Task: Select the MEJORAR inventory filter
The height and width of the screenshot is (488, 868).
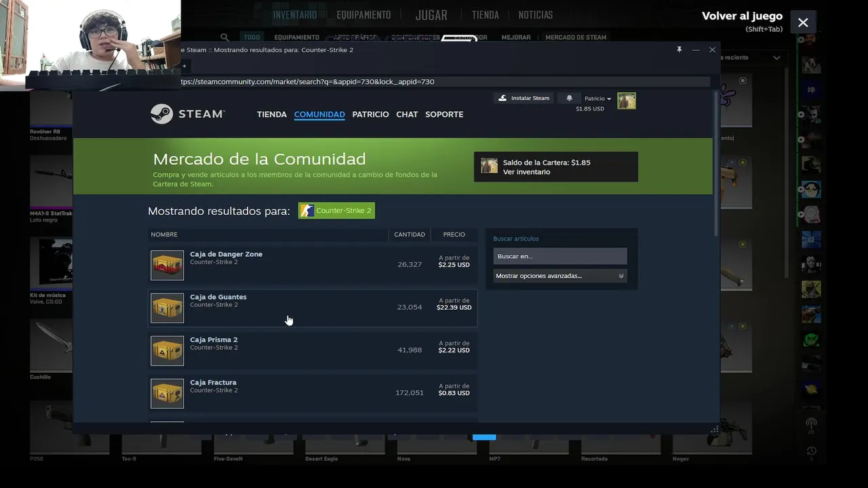Action: 516,37
